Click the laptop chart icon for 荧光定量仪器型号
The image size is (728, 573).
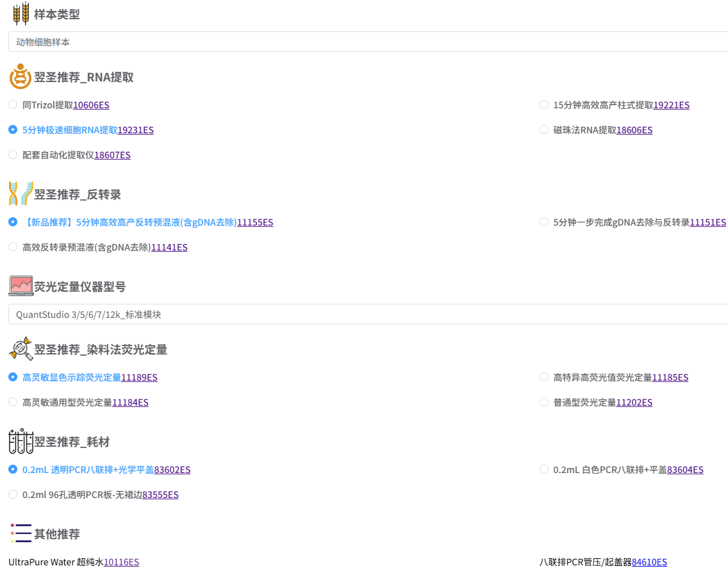pyautogui.click(x=21, y=286)
